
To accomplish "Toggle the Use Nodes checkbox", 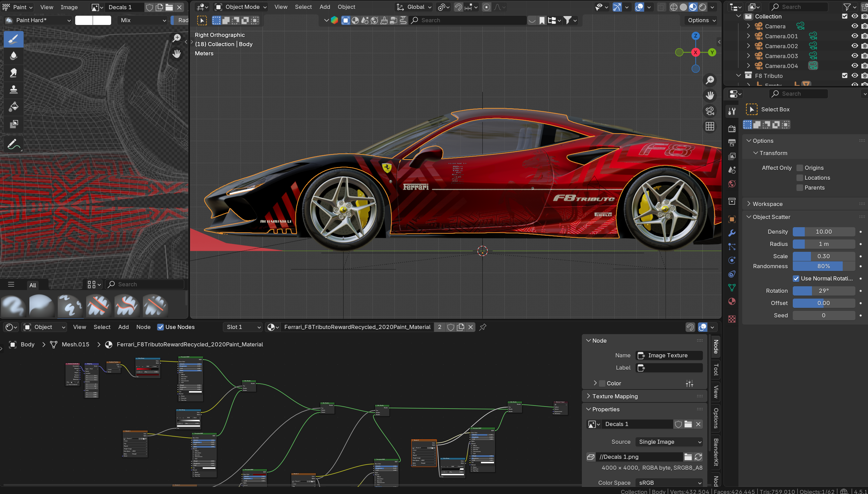I will pyautogui.click(x=160, y=327).
